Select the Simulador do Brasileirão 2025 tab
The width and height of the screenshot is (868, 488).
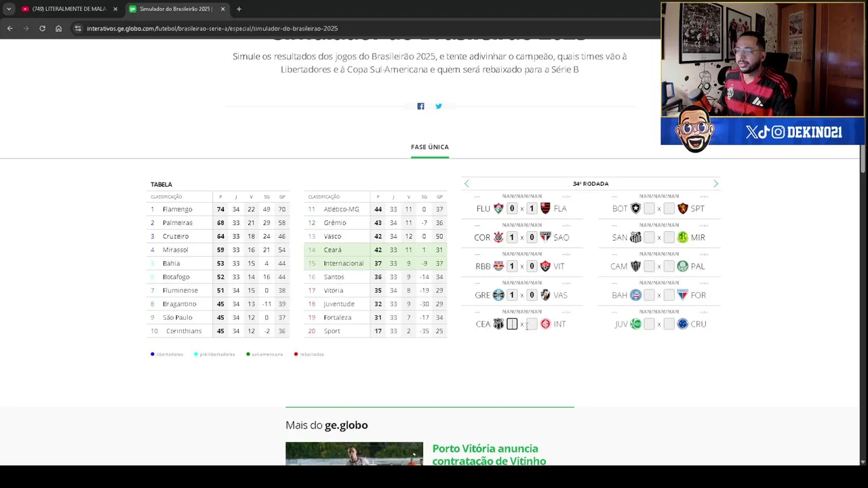tap(175, 9)
